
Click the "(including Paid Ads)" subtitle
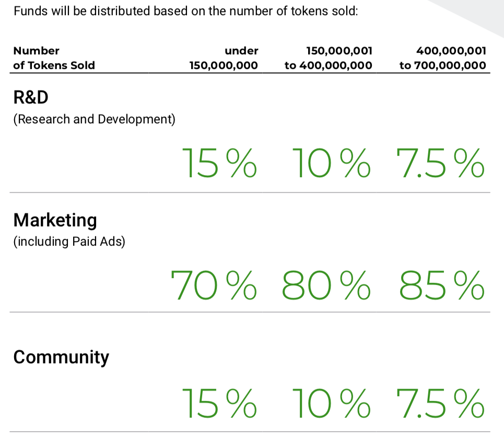click(x=69, y=241)
